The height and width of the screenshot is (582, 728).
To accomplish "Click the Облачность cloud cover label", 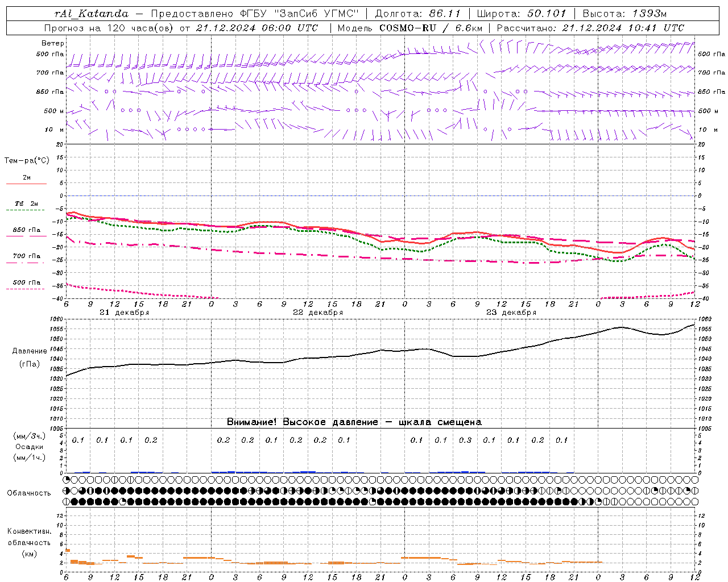I will (x=29, y=493).
